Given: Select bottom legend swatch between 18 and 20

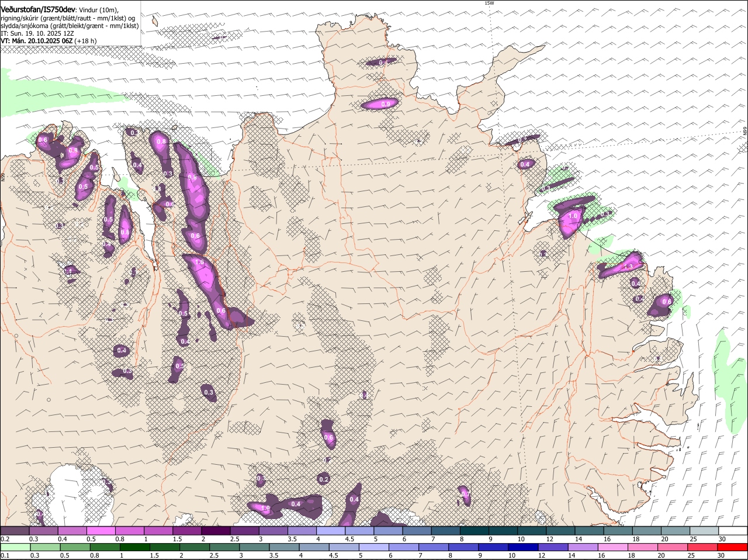Looking at the screenshot, I should [x=643, y=547].
